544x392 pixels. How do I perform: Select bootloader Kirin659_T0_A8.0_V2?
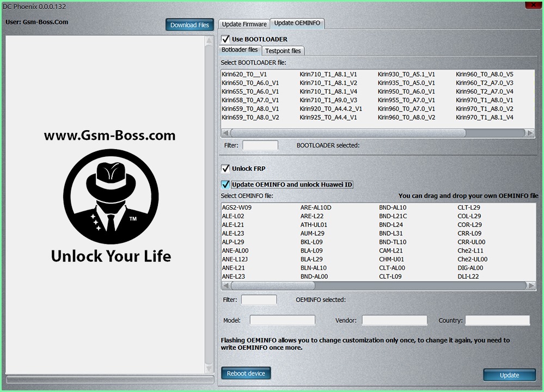click(x=250, y=118)
